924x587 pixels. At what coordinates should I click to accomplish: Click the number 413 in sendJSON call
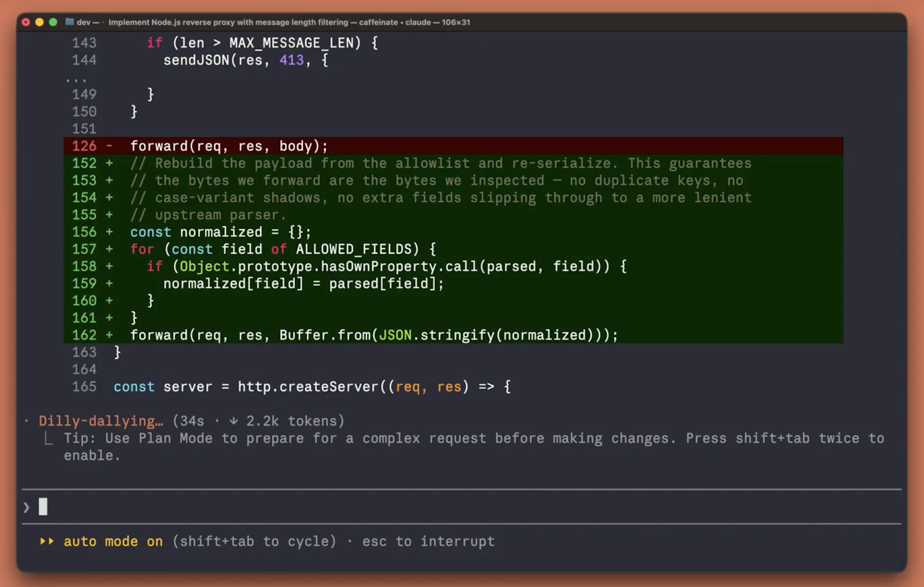[292, 60]
